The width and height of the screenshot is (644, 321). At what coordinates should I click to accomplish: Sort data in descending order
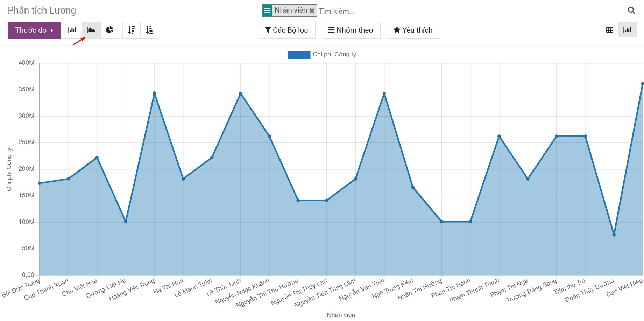tap(132, 30)
